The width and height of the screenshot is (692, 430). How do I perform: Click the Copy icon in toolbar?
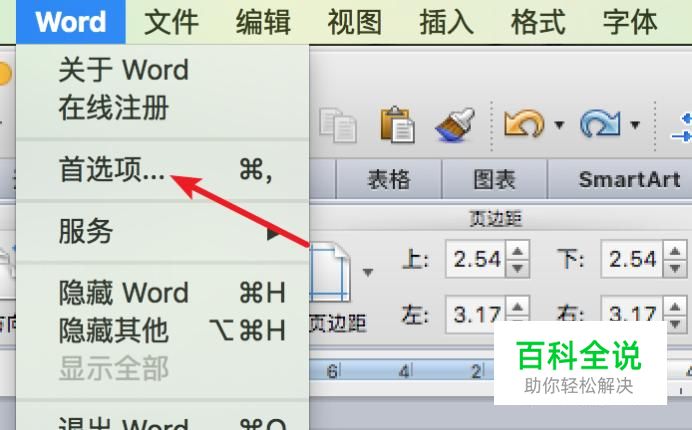(x=338, y=125)
